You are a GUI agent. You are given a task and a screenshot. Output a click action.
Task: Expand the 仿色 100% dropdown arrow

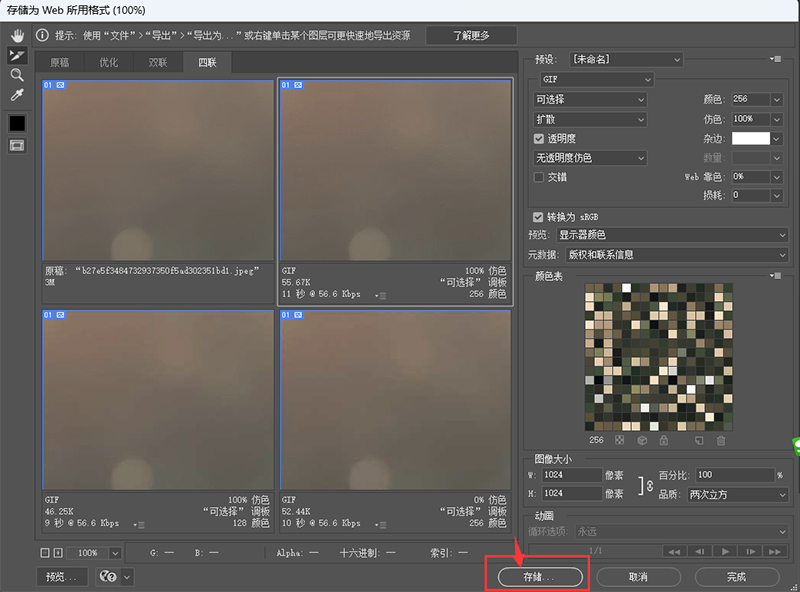pos(777,119)
